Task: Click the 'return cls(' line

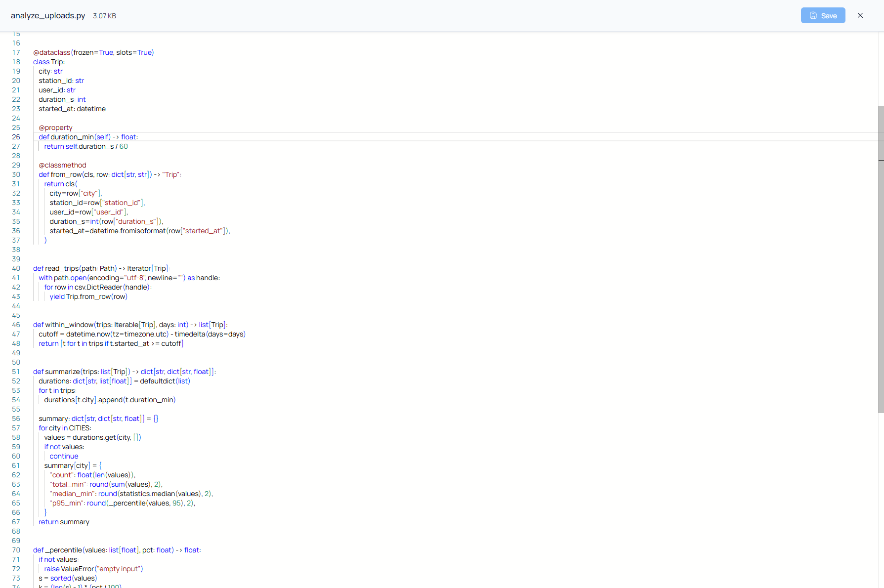Action: coord(61,184)
